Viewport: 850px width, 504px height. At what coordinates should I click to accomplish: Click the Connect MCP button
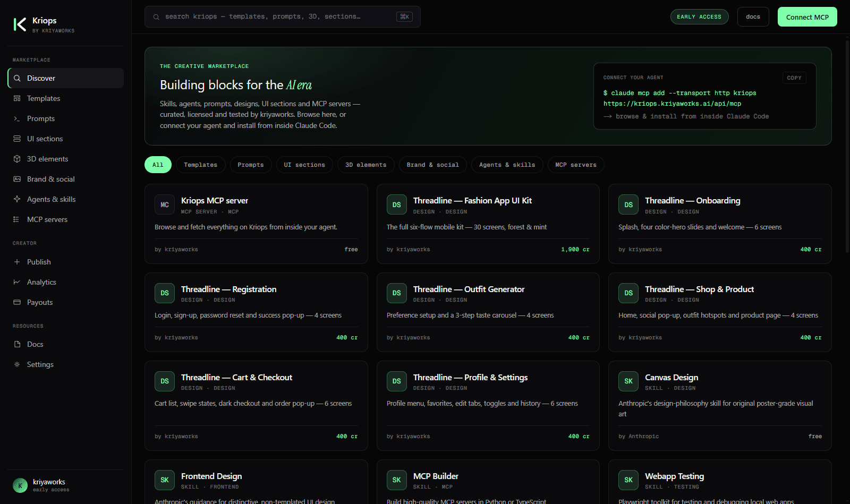[807, 17]
